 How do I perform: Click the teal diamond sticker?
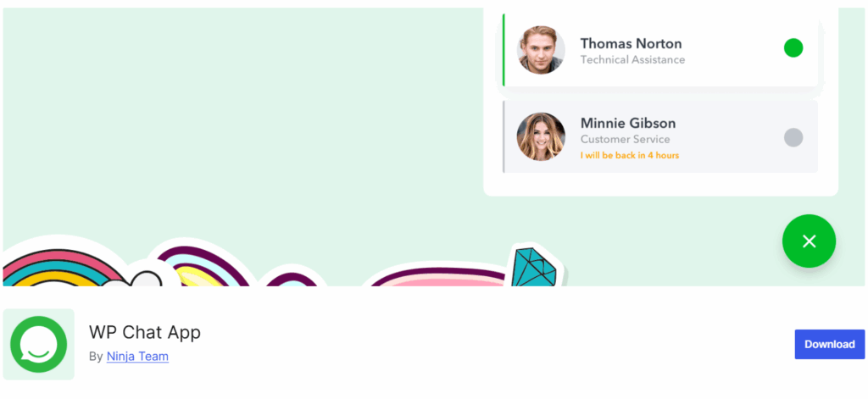click(534, 267)
